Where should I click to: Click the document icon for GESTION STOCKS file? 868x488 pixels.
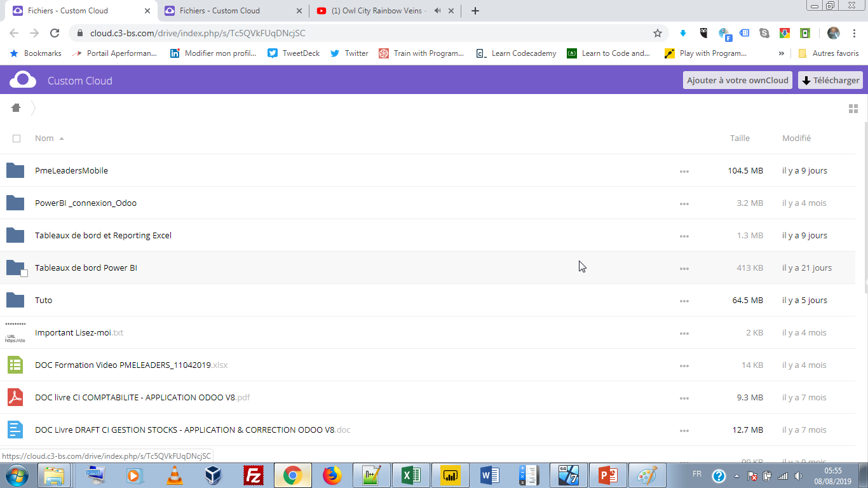pyautogui.click(x=15, y=430)
